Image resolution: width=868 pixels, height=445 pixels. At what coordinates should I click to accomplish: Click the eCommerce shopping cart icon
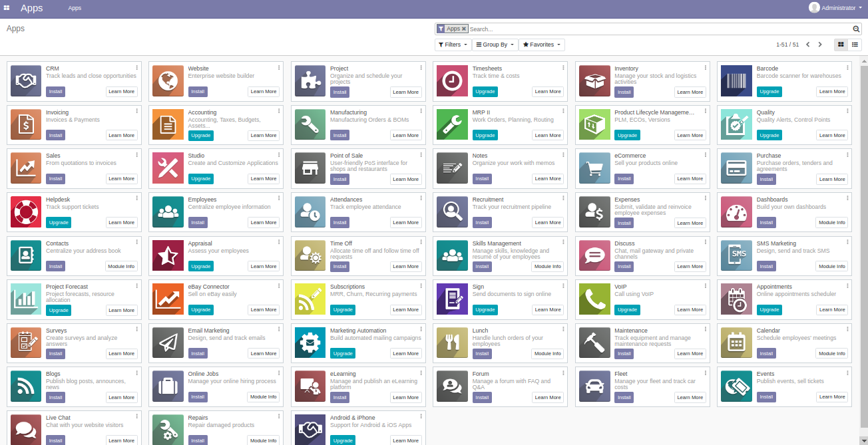594,168
